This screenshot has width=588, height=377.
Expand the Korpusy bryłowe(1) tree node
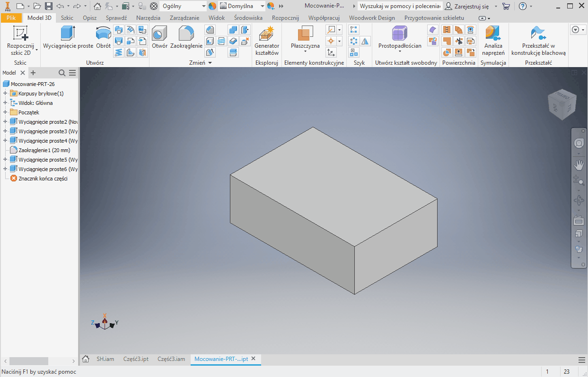pyautogui.click(x=5, y=94)
